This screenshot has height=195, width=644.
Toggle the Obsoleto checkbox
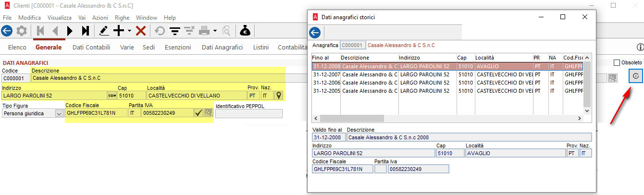617,62
